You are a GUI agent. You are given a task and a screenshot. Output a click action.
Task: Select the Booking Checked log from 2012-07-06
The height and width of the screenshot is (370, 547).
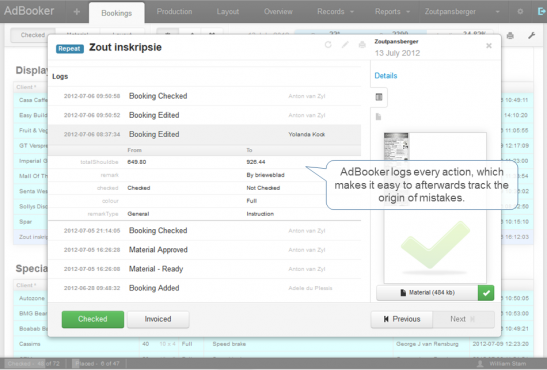(x=204, y=96)
